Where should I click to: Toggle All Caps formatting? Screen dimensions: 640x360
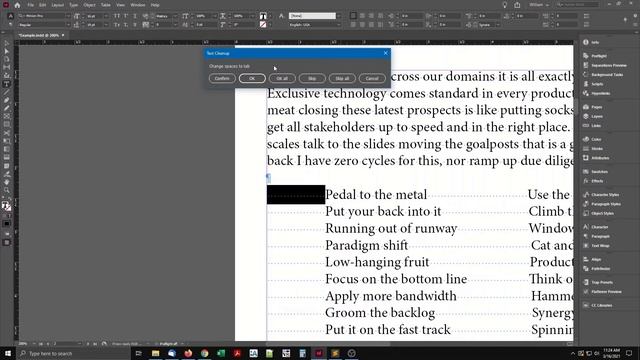click(117, 16)
